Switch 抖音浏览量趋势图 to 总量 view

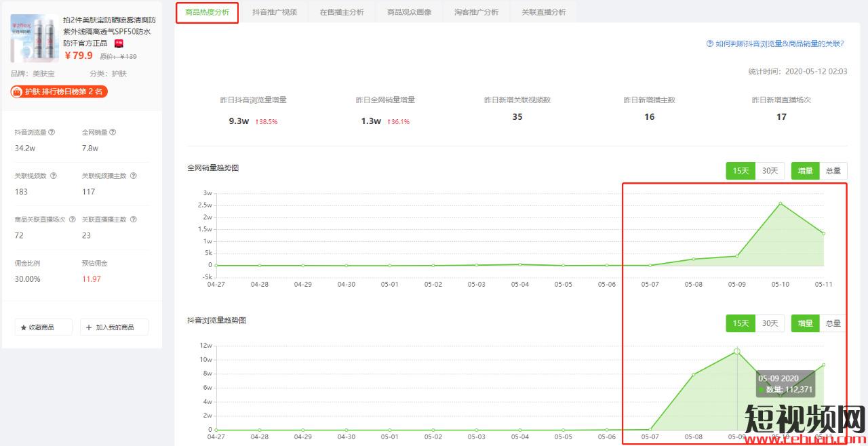[x=833, y=323]
